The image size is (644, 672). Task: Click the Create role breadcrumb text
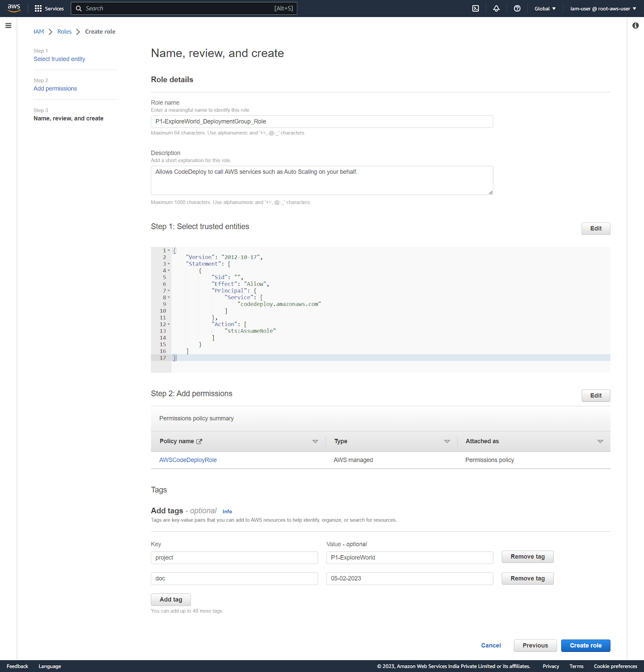click(100, 31)
